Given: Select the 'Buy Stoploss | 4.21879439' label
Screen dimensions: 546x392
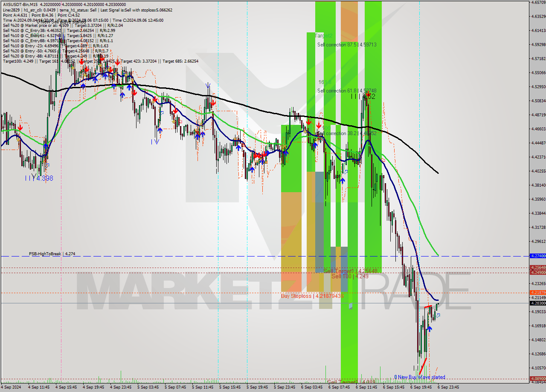Looking at the screenshot, I should pyautogui.click(x=312, y=296).
